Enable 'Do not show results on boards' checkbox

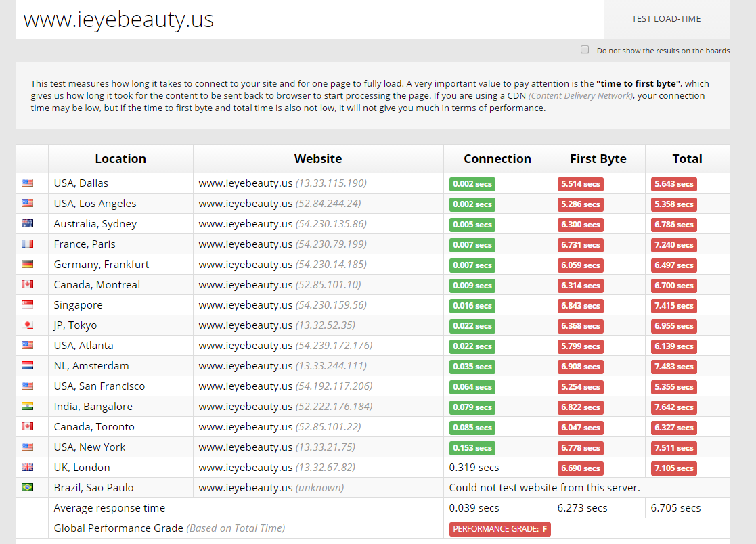point(585,50)
